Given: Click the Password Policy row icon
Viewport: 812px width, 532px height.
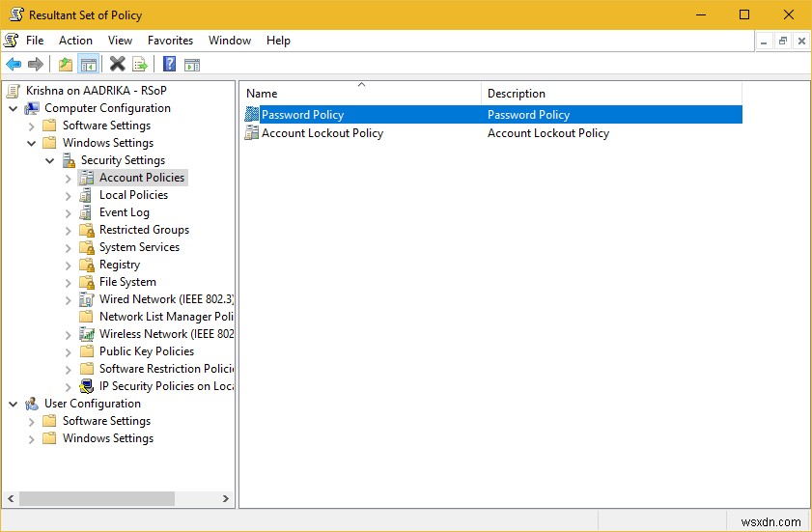Looking at the screenshot, I should click(252, 114).
